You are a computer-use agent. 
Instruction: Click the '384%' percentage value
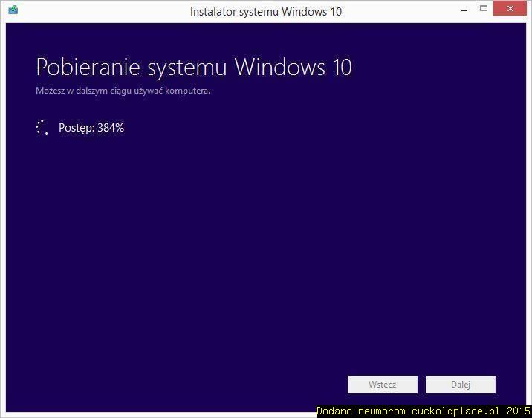click(x=111, y=128)
